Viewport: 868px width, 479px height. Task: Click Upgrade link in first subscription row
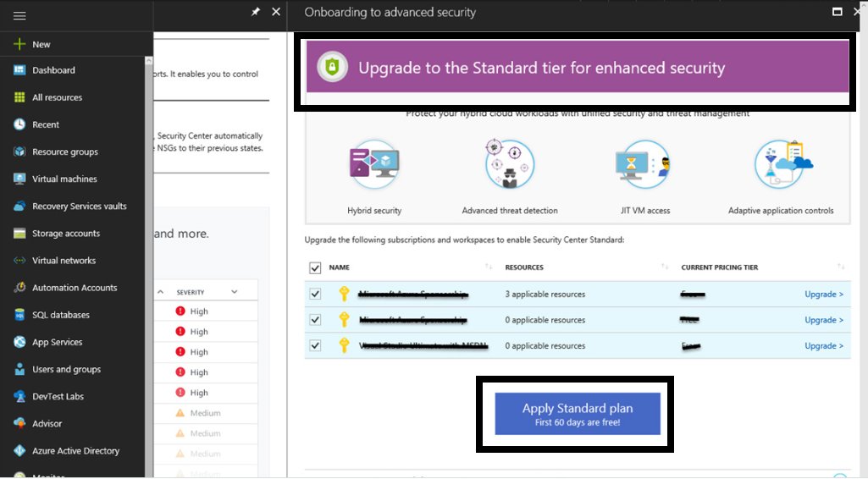click(x=824, y=295)
